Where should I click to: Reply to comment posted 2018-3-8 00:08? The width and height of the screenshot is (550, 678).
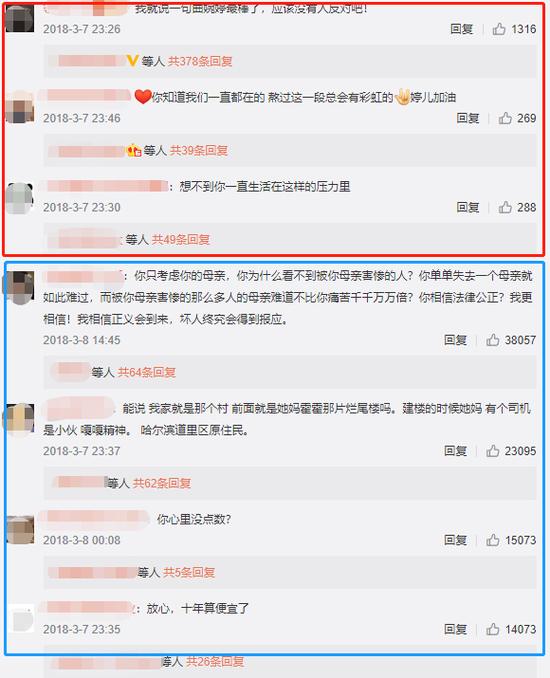[x=455, y=540]
